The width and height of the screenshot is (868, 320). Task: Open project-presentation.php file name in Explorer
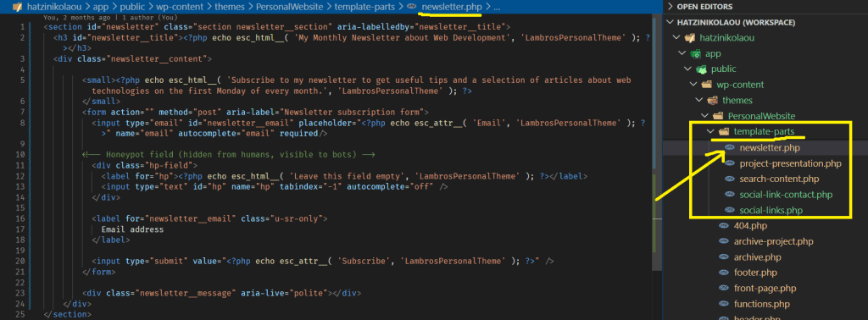pos(791,163)
